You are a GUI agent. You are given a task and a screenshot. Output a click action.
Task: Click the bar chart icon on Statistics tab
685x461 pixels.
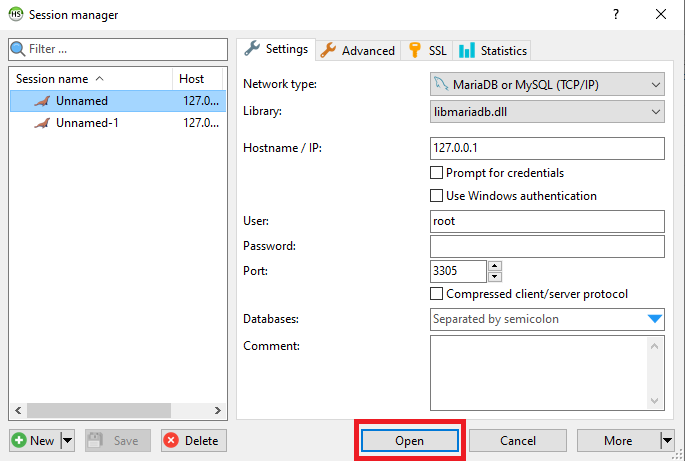(467, 50)
